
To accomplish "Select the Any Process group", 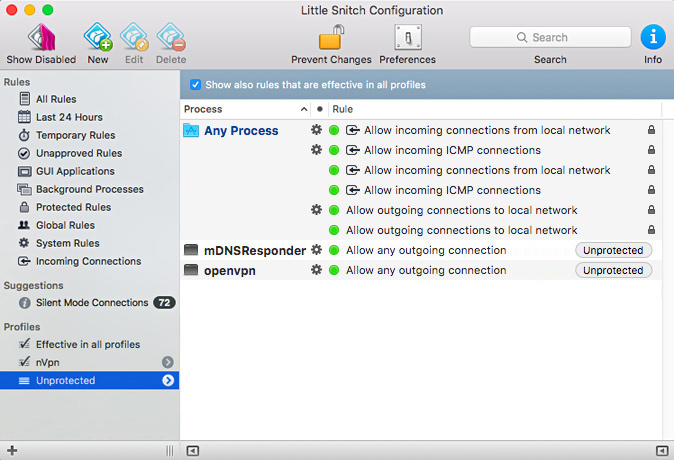I will (x=241, y=131).
